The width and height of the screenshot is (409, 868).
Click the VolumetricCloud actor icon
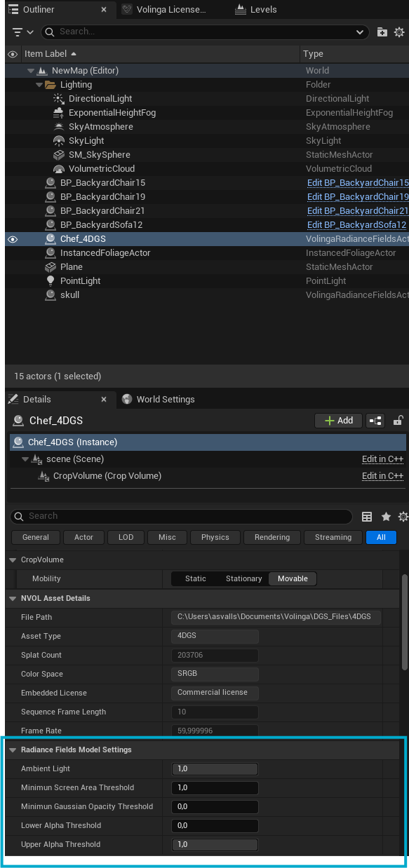pyautogui.click(x=59, y=169)
